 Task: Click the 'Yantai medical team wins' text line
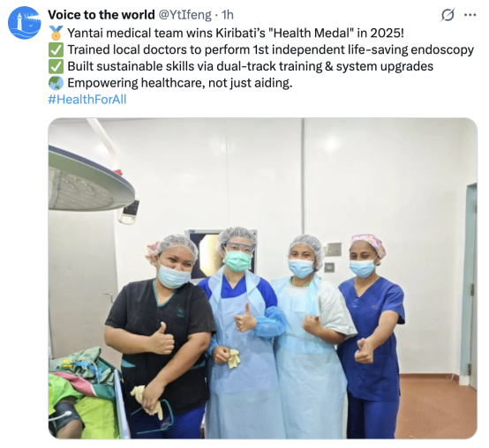(x=236, y=33)
